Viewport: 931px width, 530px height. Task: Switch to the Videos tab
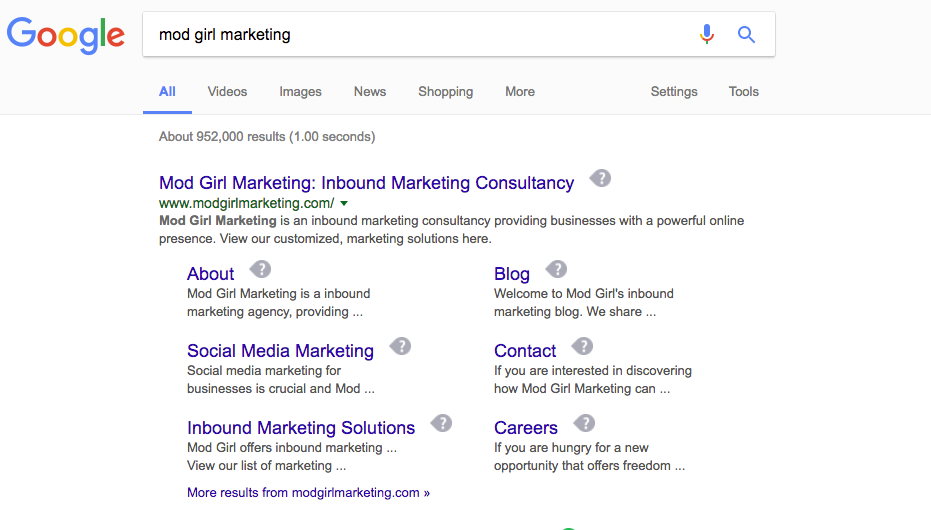(x=227, y=91)
